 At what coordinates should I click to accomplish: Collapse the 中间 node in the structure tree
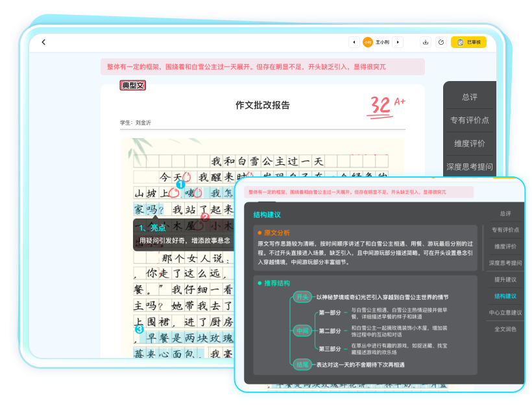coord(302,329)
